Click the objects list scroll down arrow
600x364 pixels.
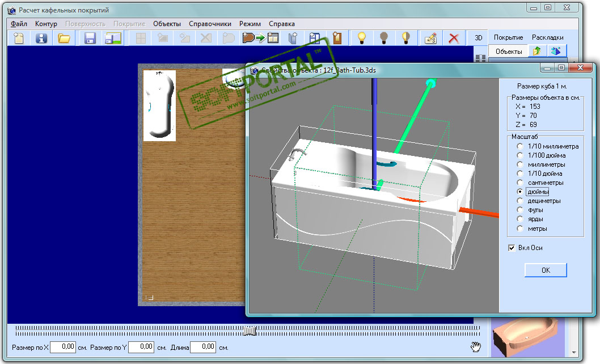tap(574, 352)
